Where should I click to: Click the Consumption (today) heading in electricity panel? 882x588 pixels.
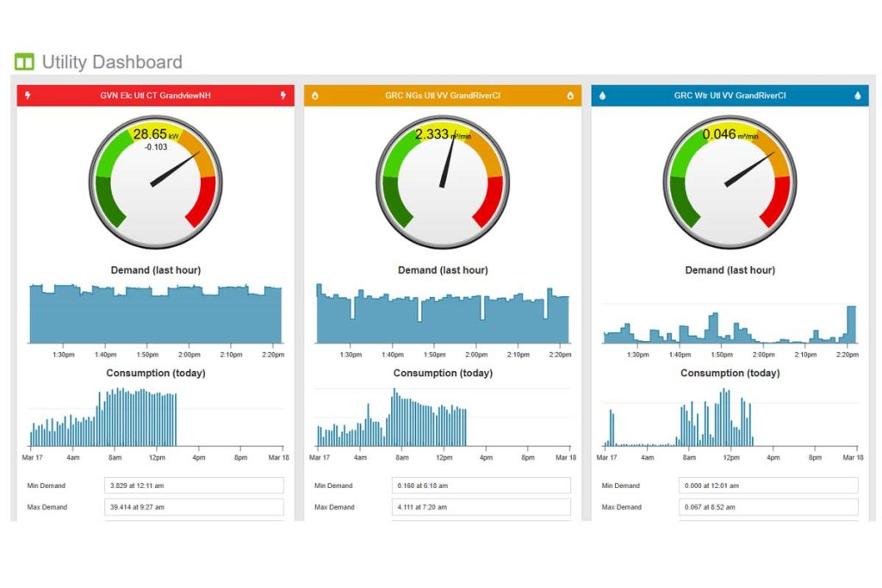[156, 374]
